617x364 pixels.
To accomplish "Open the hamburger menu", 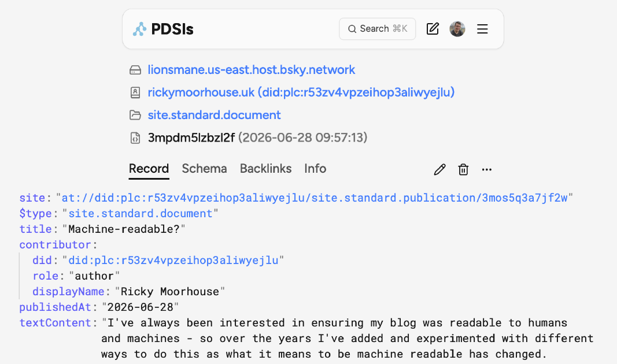I will coord(482,29).
